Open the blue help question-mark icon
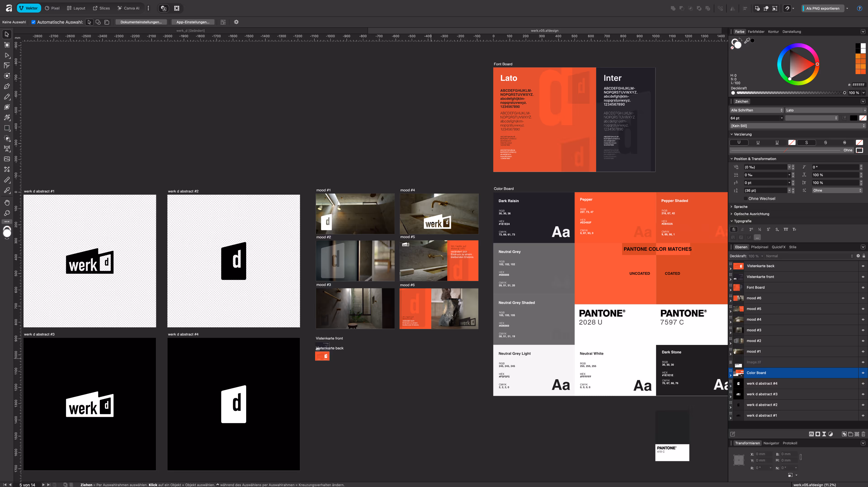The width and height of the screenshot is (868, 487). coord(860,8)
